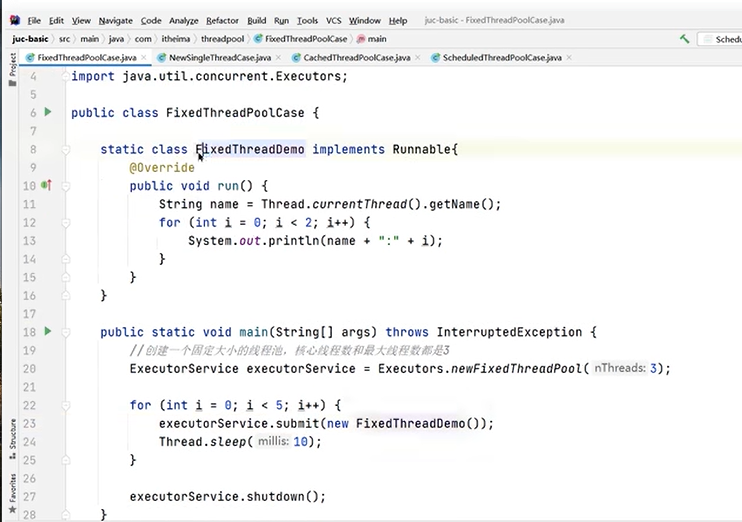
Task: Open the View menu
Action: [81, 20]
